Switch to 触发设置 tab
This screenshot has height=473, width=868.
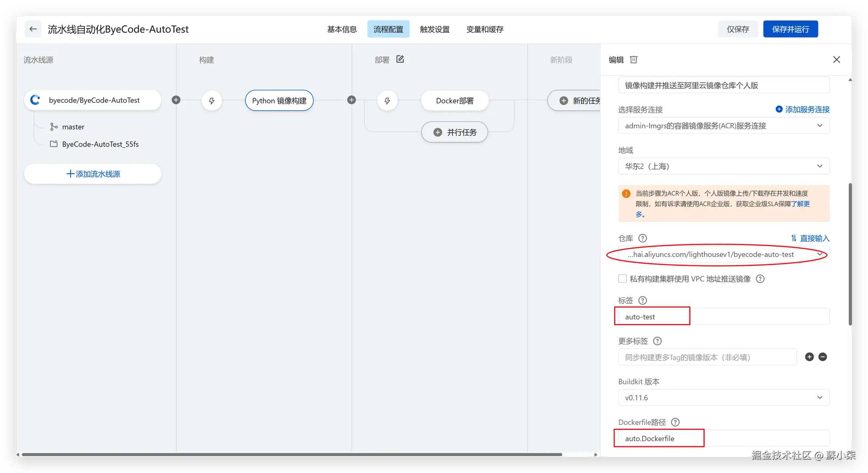[x=435, y=29]
